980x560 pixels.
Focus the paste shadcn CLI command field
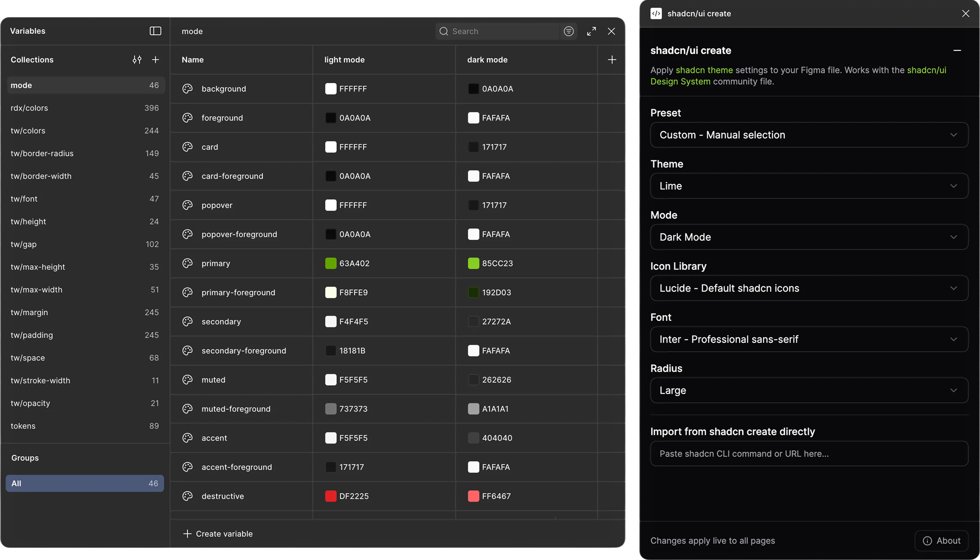(x=809, y=454)
